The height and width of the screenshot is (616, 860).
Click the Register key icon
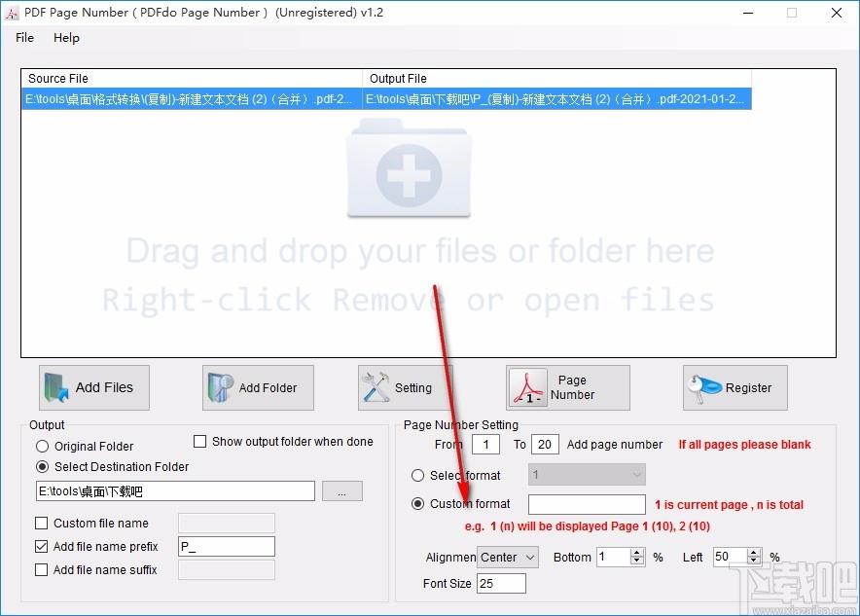(x=704, y=387)
